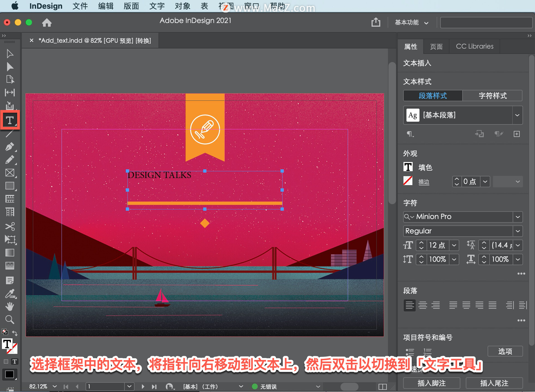Show more character options ellipsis
535x392 pixels.
[521, 274]
